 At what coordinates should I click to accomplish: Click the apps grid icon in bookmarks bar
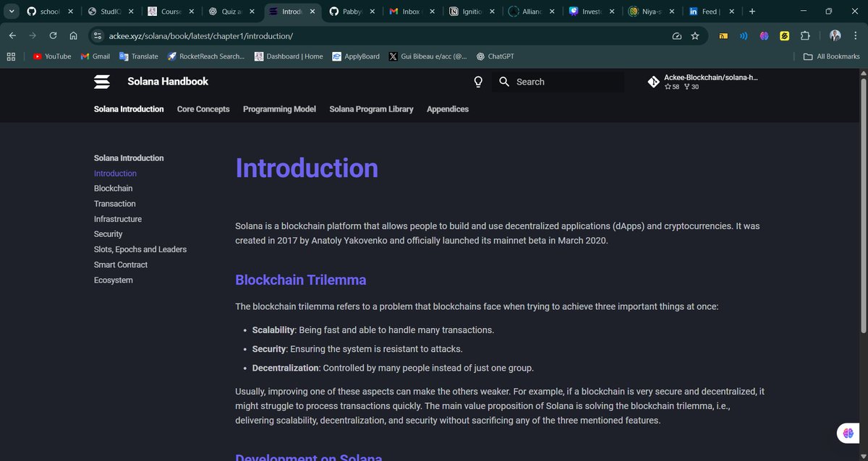click(11, 56)
